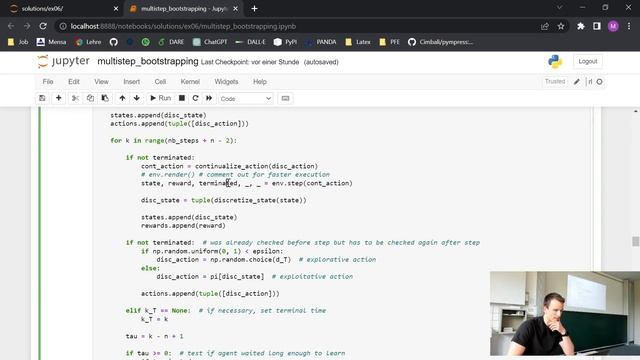Copy selected cells icon
This screenshot has height=360, width=640.
click(x=90, y=98)
